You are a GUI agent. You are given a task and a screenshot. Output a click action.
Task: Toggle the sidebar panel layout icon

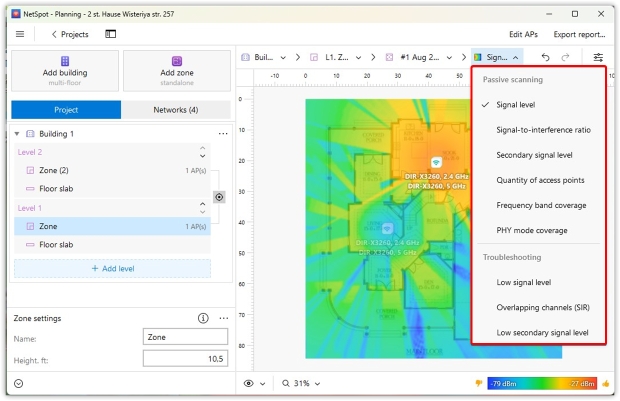110,34
